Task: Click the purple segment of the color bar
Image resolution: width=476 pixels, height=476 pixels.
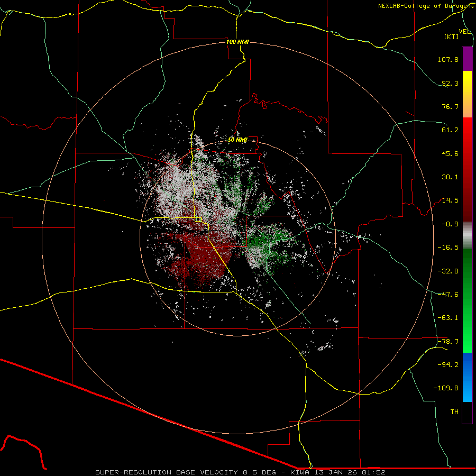Action: 467,59
